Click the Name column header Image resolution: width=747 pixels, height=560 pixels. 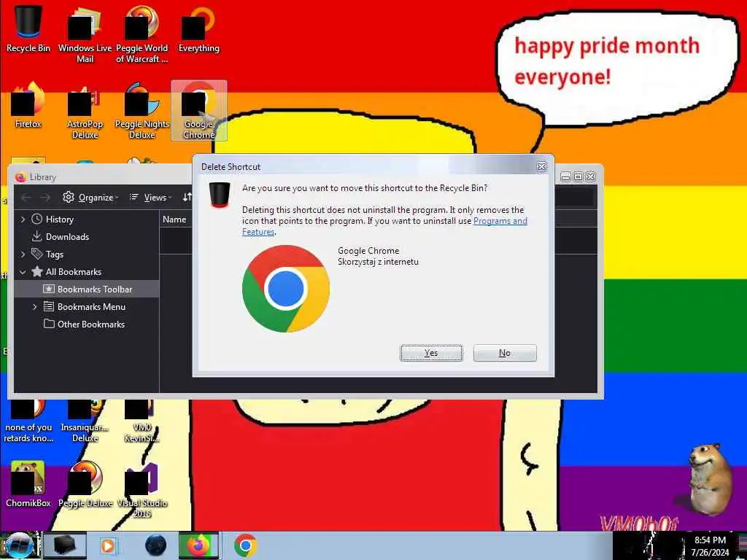(174, 219)
